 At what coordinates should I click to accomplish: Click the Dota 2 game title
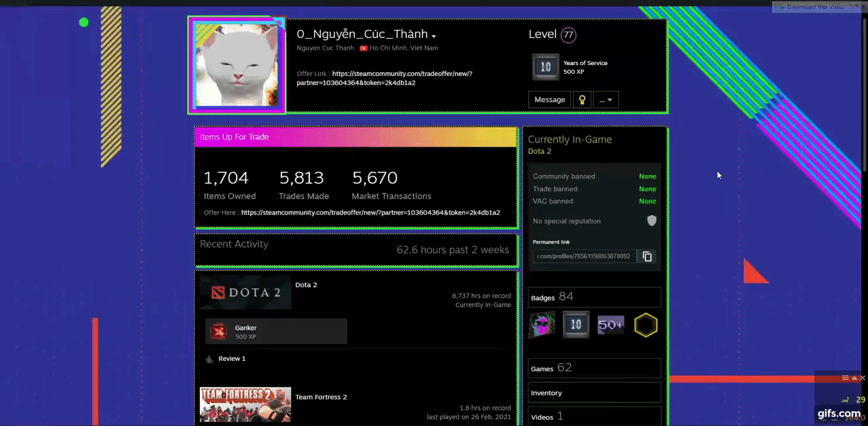(306, 285)
